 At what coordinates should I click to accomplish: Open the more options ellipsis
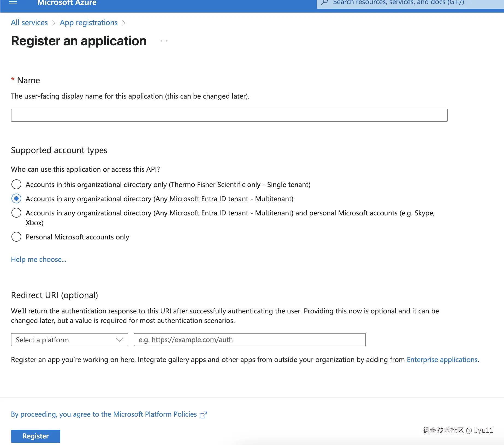coord(164,41)
